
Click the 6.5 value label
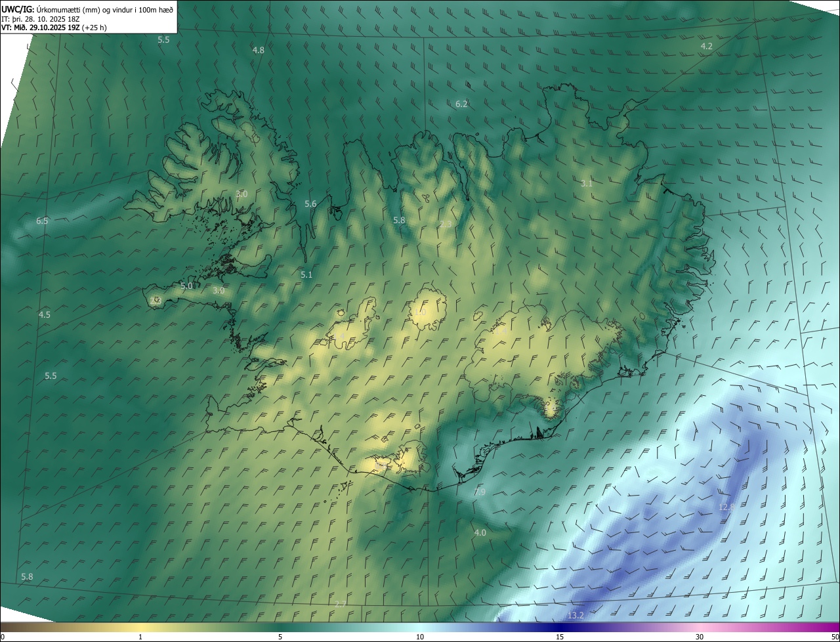(x=42, y=221)
